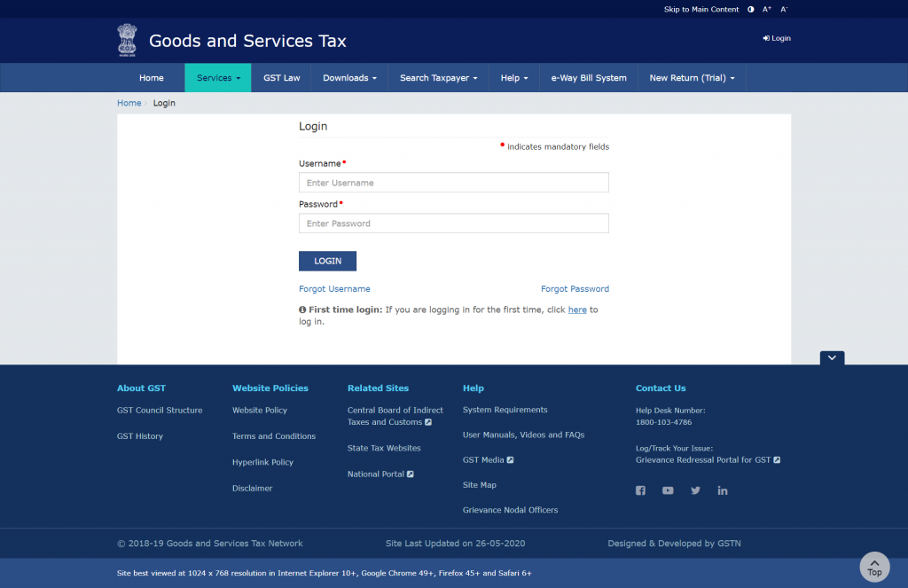Screen dimensions: 908x588
Task: Open Disclaimer footer link
Action: (x=253, y=489)
